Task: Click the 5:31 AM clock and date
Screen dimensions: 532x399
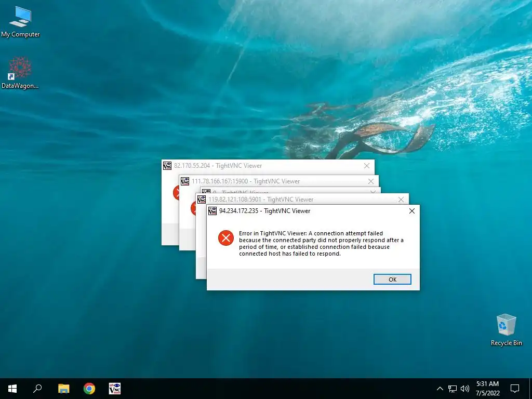Action: pos(487,389)
